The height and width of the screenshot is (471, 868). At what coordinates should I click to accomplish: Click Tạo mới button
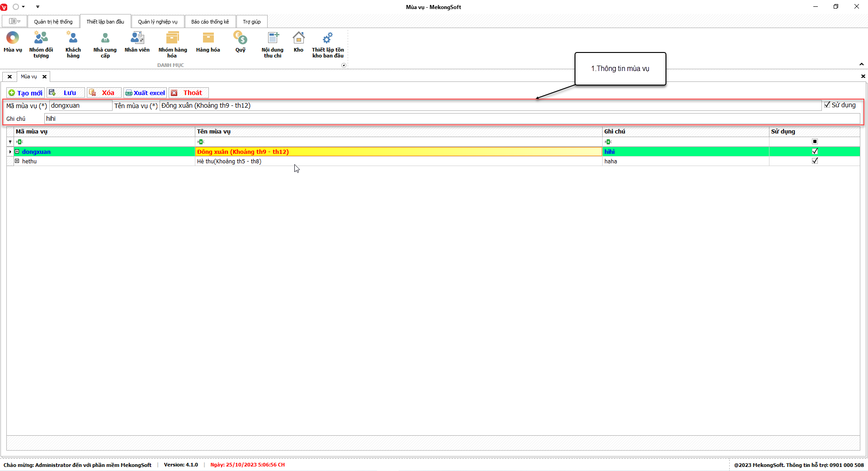26,93
